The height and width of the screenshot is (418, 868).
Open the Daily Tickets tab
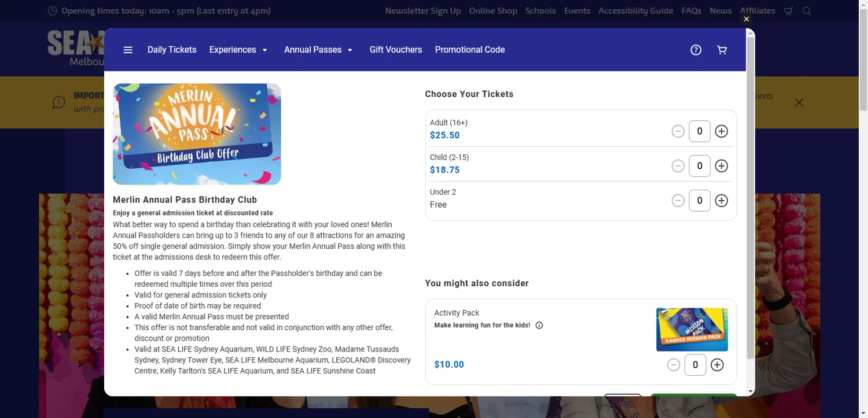point(172,50)
